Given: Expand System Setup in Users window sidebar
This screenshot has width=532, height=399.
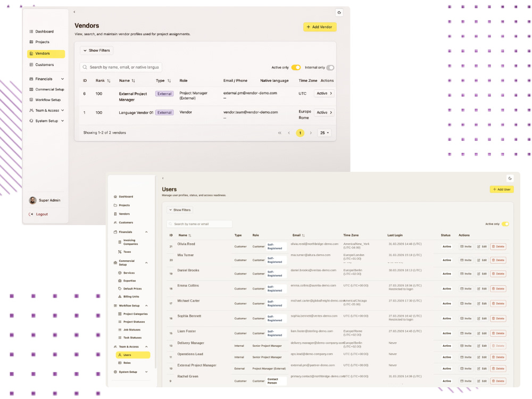Looking at the screenshot, I should point(146,372).
